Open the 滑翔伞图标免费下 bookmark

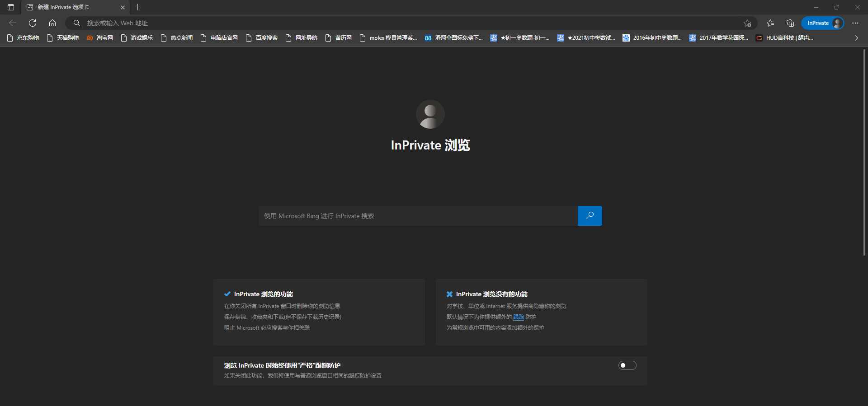[454, 38]
